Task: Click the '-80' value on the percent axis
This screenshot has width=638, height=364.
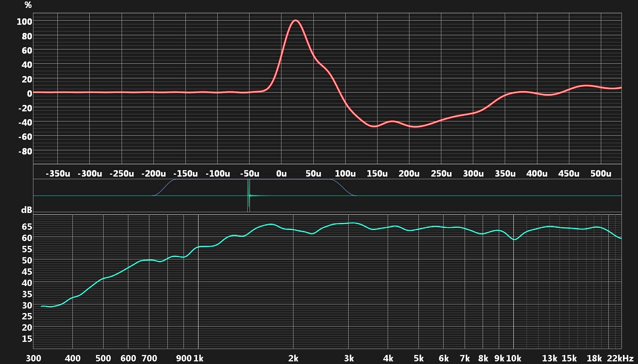Action: pyautogui.click(x=25, y=151)
